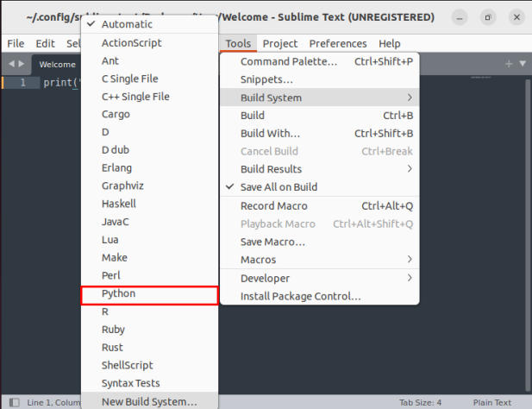532x409 pixels.
Task: Toggle Save All on Build
Action: (279, 187)
